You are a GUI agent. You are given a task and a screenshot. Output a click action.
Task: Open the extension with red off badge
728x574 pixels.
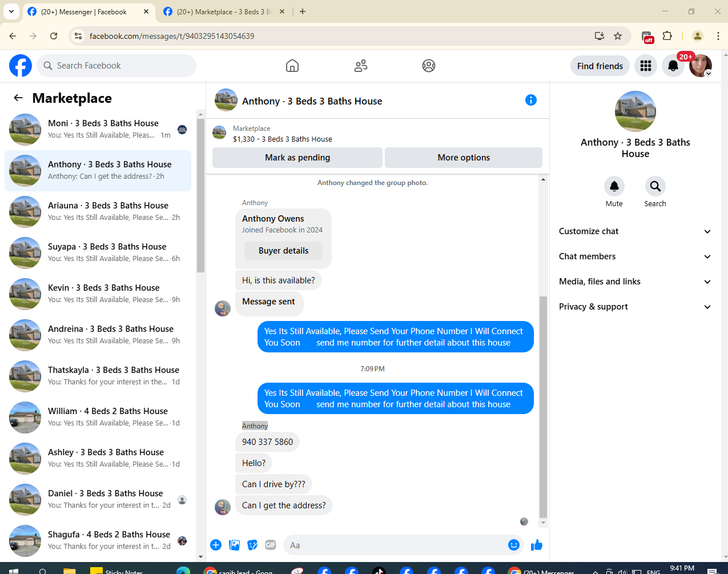[x=647, y=37]
